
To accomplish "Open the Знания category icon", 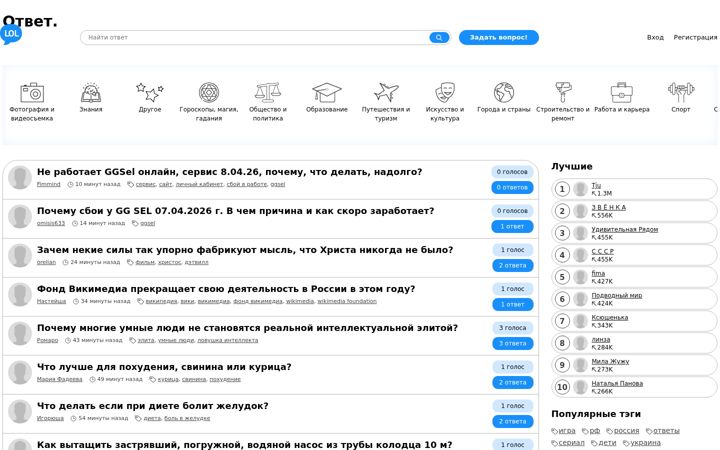I will (91, 93).
